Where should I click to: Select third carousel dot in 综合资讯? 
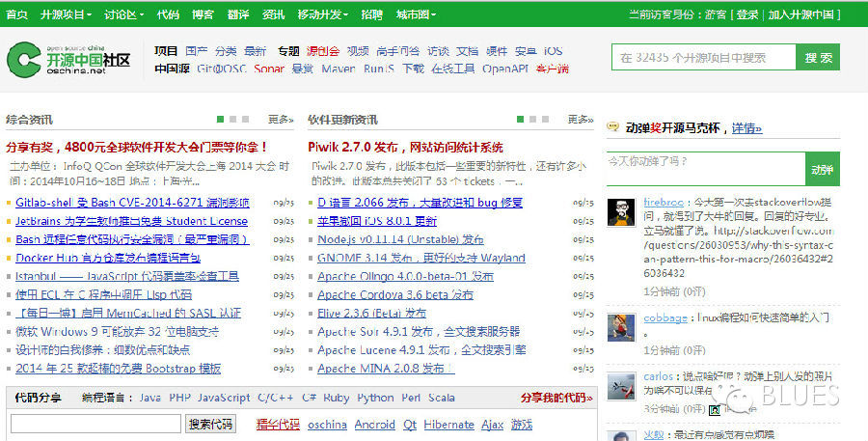245,119
